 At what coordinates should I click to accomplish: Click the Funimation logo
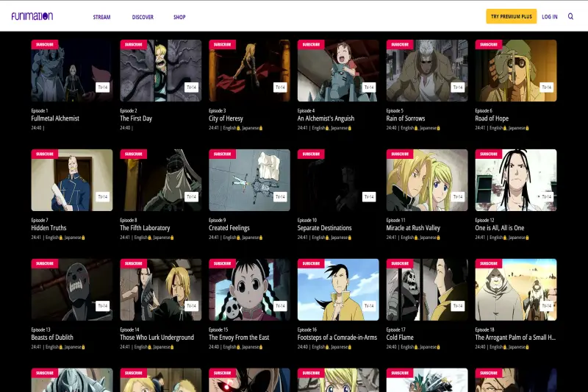click(x=32, y=16)
